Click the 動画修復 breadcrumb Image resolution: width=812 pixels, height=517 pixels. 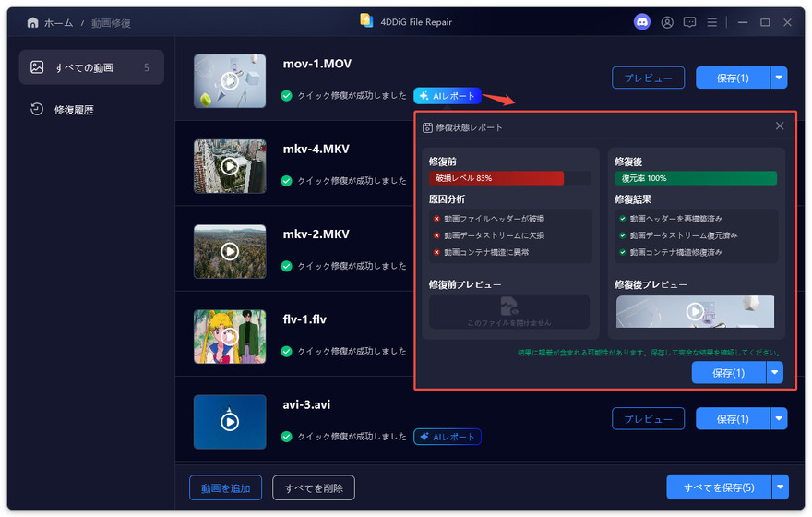pyautogui.click(x=111, y=23)
